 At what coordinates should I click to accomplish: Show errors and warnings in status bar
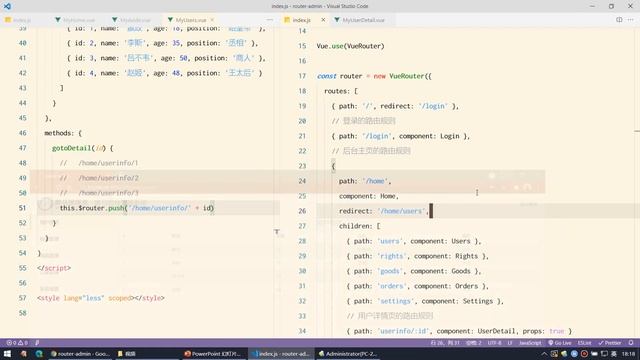pyautogui.click(x=17, y=343)
